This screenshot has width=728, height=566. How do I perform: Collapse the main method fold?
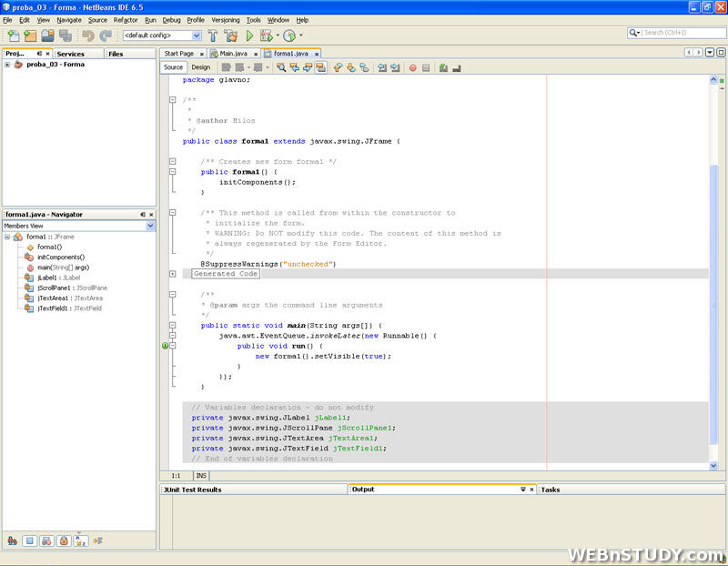(x=173, y=326)
